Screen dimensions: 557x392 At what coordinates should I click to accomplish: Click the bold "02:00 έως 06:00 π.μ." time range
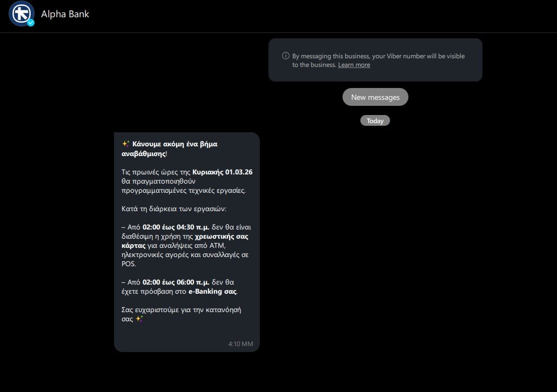[x=176, y=282]
